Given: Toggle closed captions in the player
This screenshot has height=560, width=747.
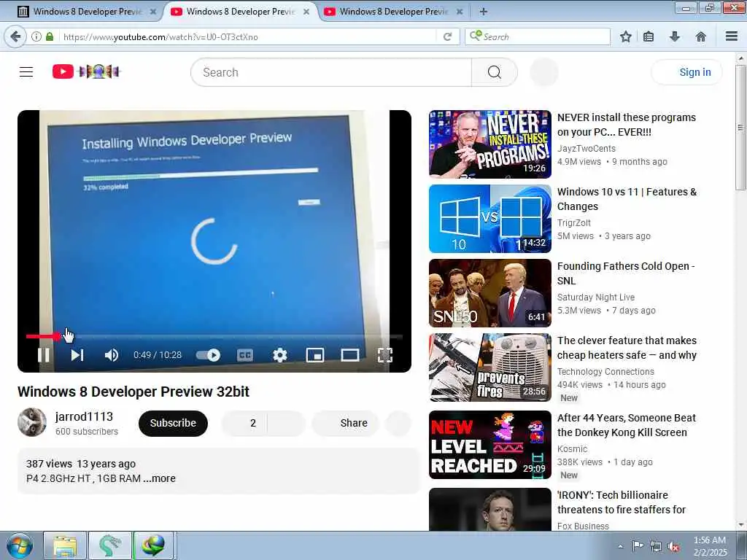Looking at the screenshot, I should [245, 355].
